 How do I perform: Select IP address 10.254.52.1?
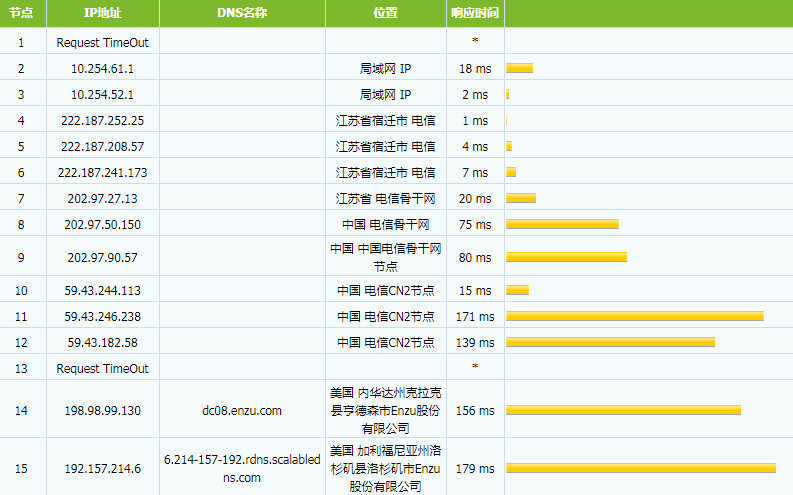(x=103, y=95)
